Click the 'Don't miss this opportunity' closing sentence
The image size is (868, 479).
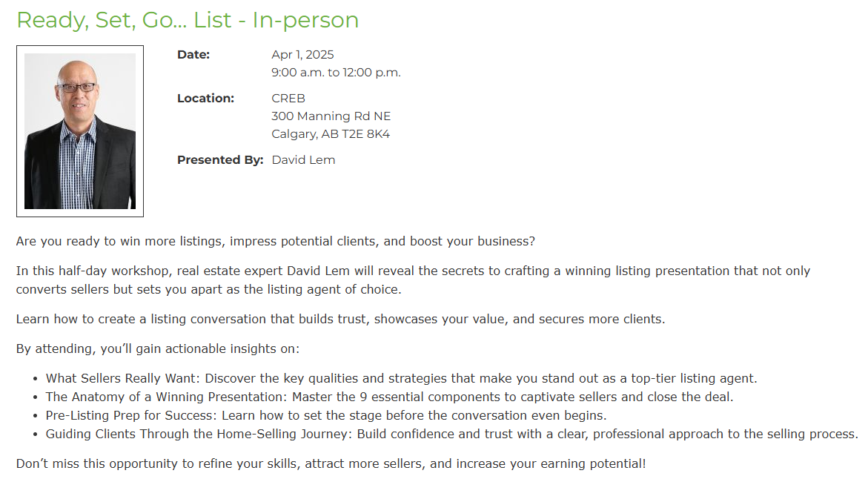(x=331, y=463)
